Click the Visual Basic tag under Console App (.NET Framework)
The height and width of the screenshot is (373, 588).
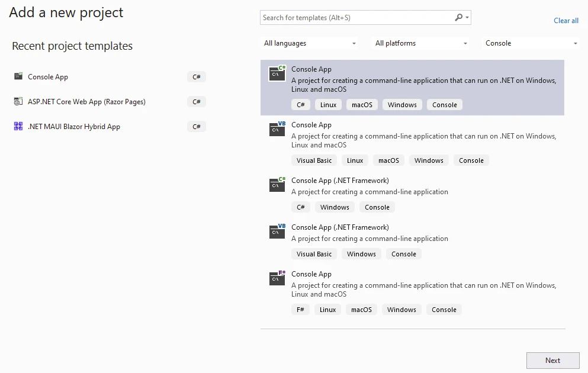click(314, 254)
